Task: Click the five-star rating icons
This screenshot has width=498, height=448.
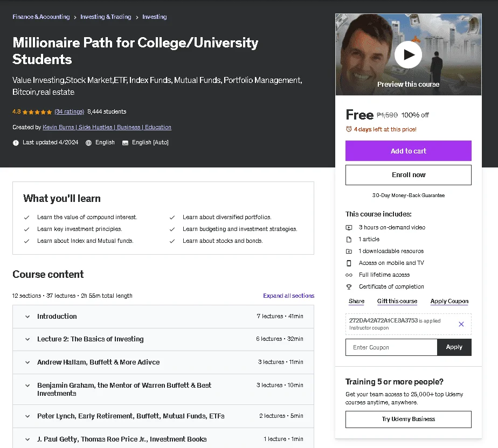Action: [x=37, y=111]
